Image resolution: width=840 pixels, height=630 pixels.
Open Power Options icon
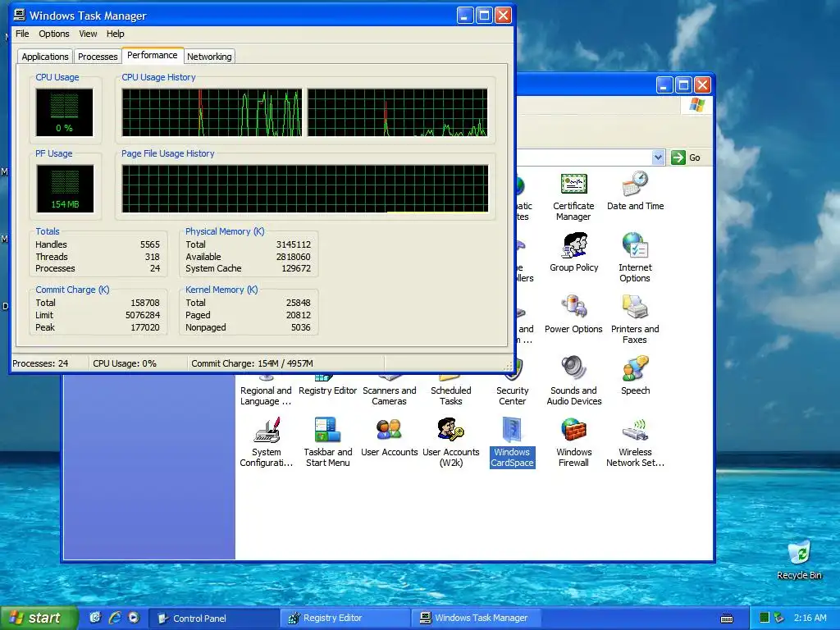tap(573, 314)
